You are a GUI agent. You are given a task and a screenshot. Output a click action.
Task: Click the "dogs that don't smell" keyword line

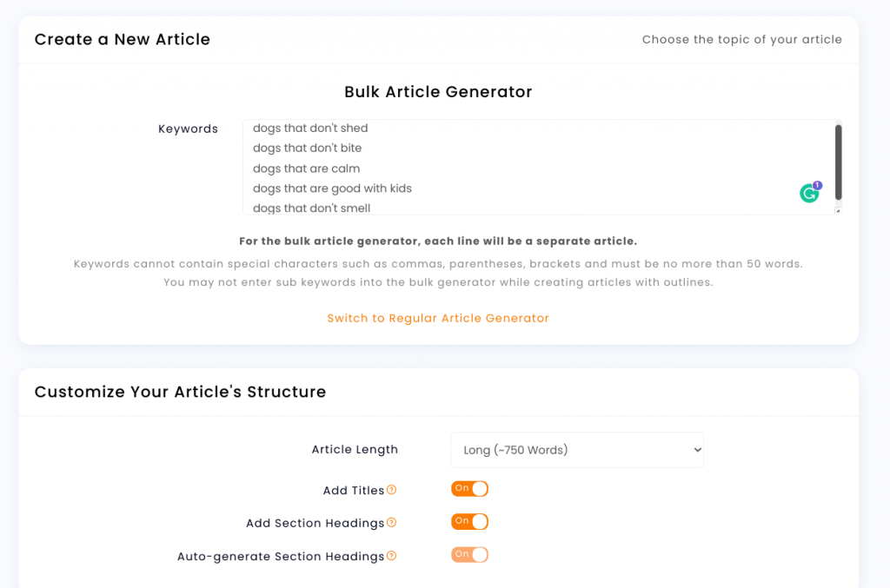pos(312,208)
